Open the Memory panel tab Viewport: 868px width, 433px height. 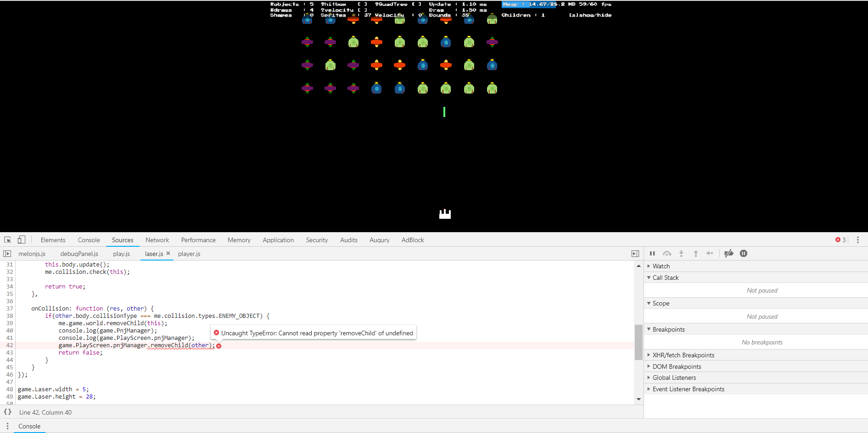point(239,240)
